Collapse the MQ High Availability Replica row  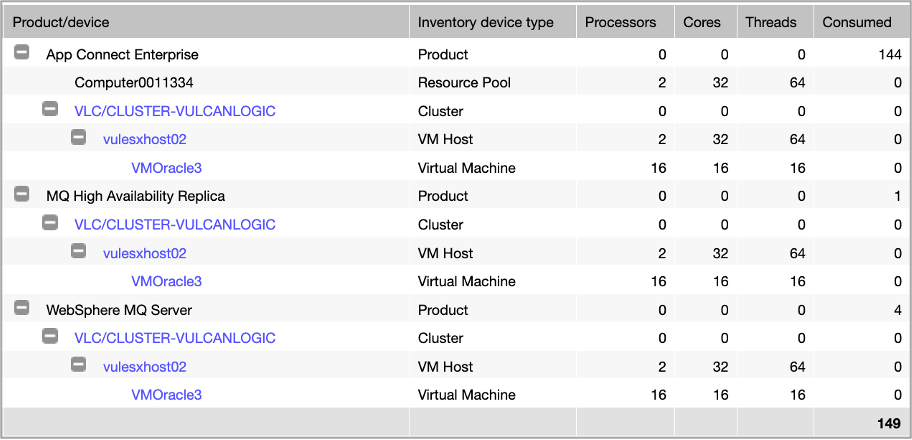22,194
